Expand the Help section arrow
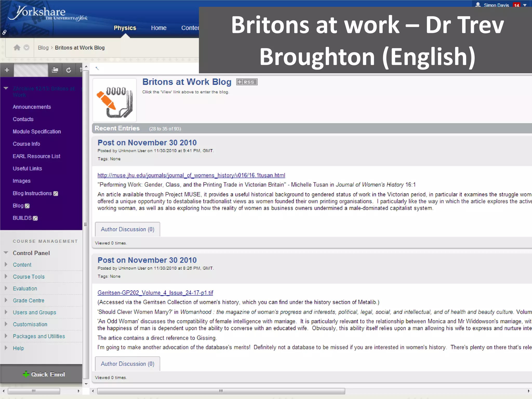The image size is (532, 399). pos(6,348)
